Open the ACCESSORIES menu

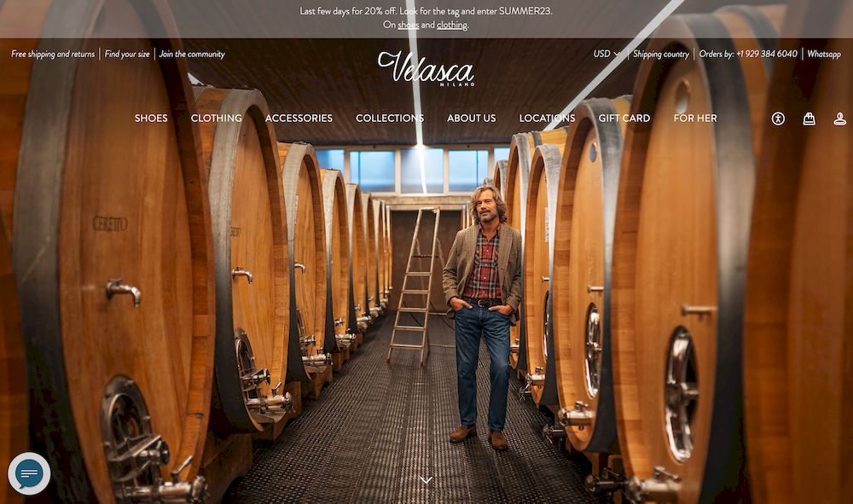pos(299,118)
